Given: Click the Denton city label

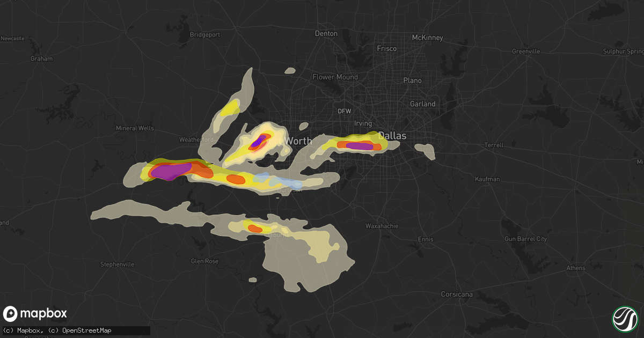Looking at the screenshot, I should point(326,33).
